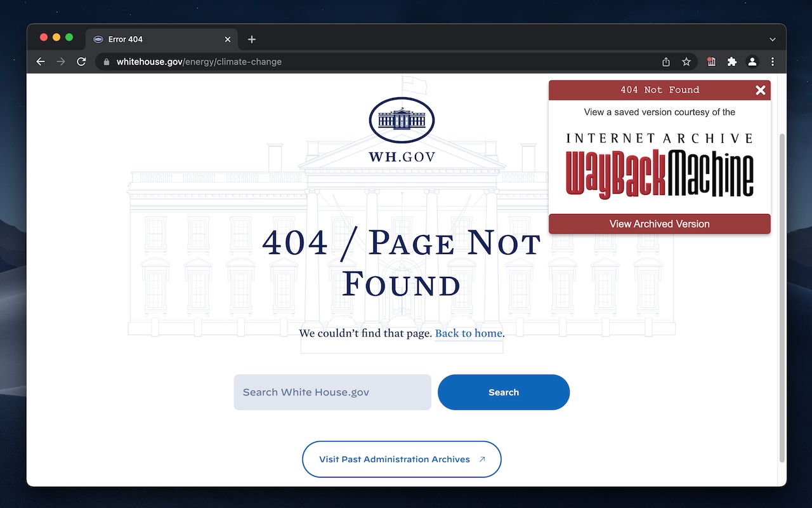Reload the page with the refresh icon

pyautogui.click(x=81, y=62)
